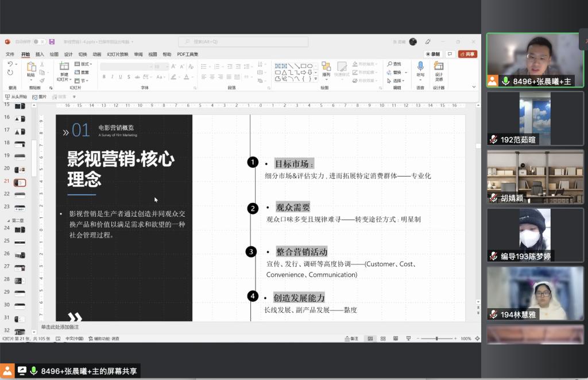Click the Share button
The image size is (588, 380).
467,54
